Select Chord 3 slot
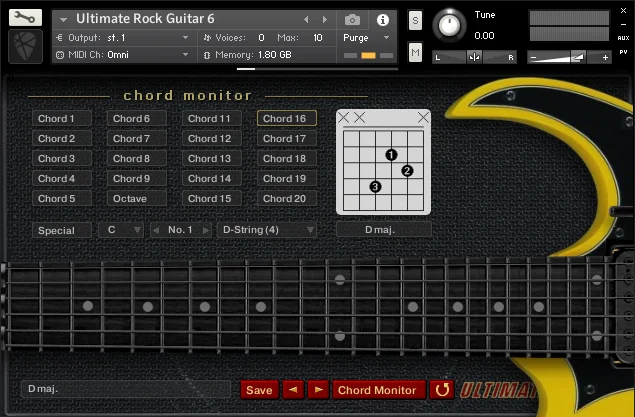 click(62, 158)
